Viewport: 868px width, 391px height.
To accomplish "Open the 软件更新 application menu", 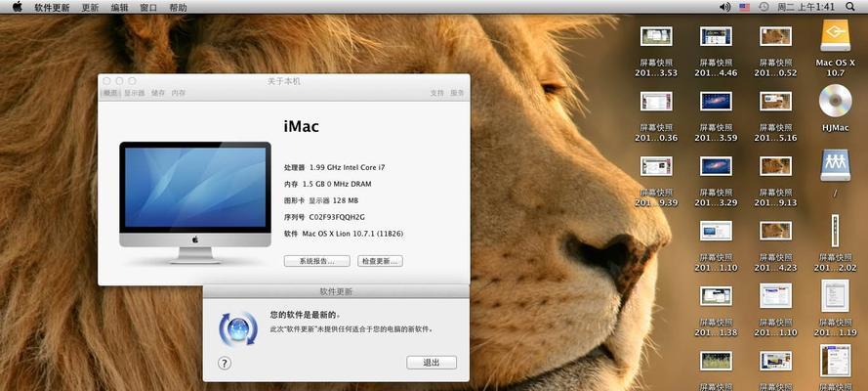I will [x=52, y=7].
